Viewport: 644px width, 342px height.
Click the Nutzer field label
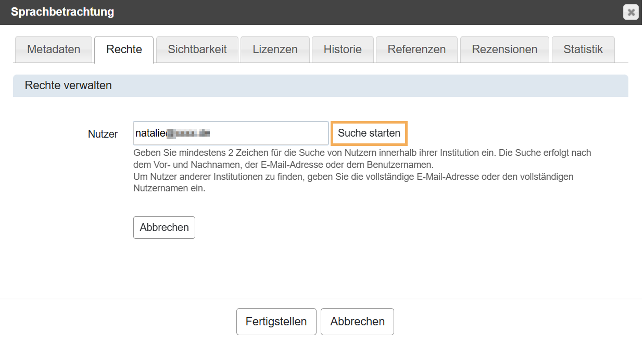coord(103,134)
